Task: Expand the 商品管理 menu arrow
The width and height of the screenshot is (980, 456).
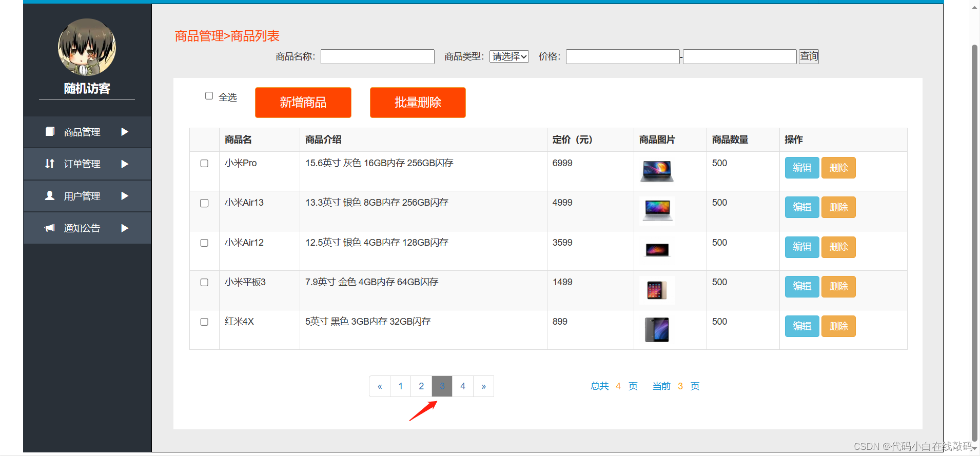Action: pyautogui.click(x=125, y=132)
